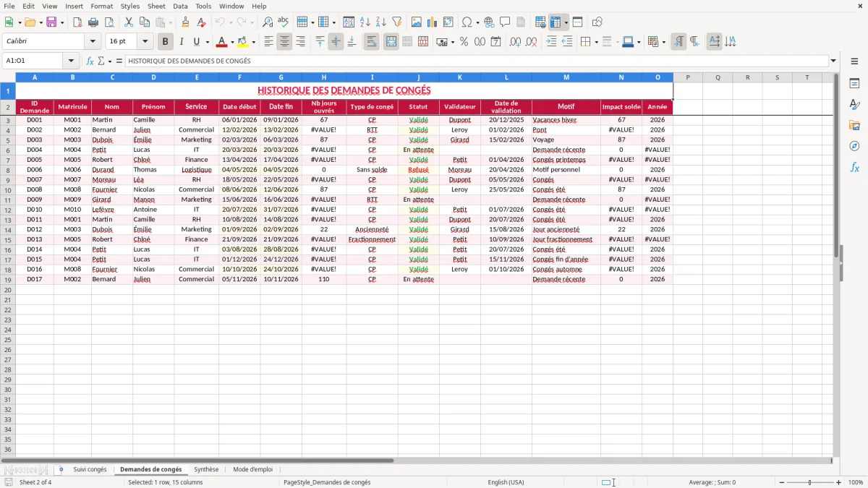Image resolution: width=868 pixels, height=488 pixels.
Task: Open the Sheet menu
Action: coord(156,6)
